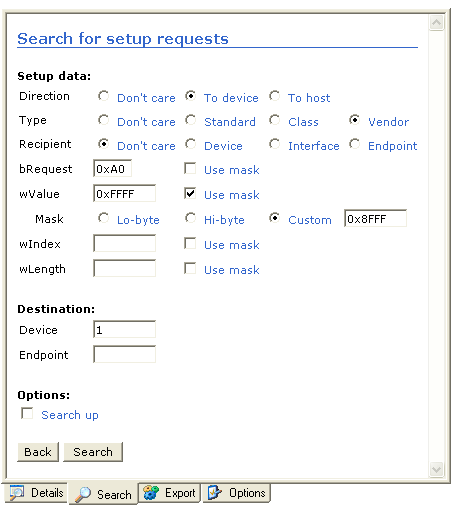453x510 pixels.
Task: Click the Export tab icon
Action: 151,493
